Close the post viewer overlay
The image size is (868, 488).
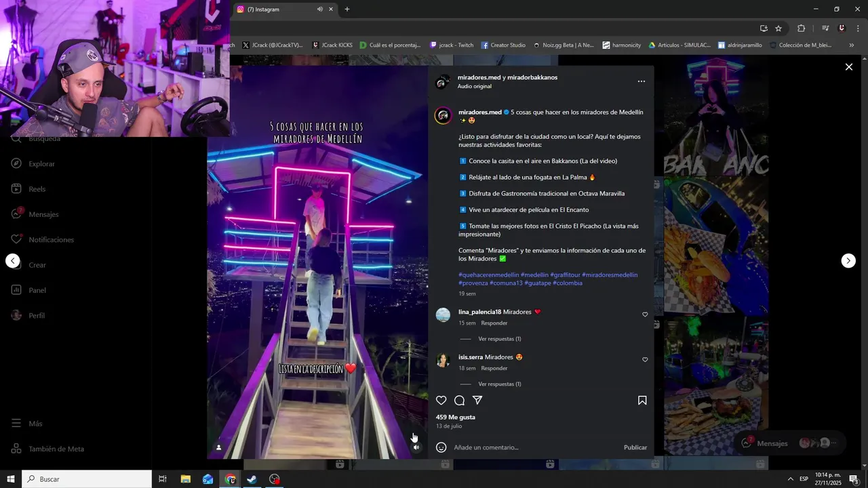point(848,66)
